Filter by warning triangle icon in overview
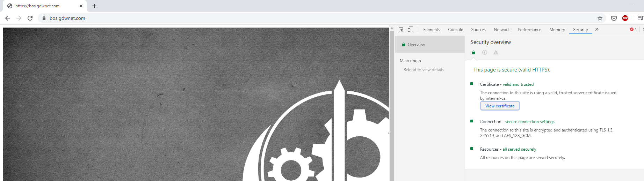Viewport: 644px width, 181px height. [496, 53]
